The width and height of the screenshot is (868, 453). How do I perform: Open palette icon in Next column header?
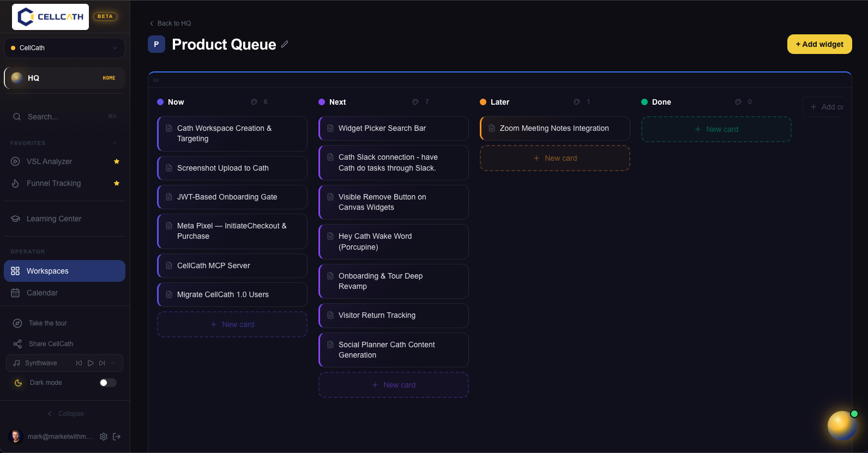pos(415,102)
